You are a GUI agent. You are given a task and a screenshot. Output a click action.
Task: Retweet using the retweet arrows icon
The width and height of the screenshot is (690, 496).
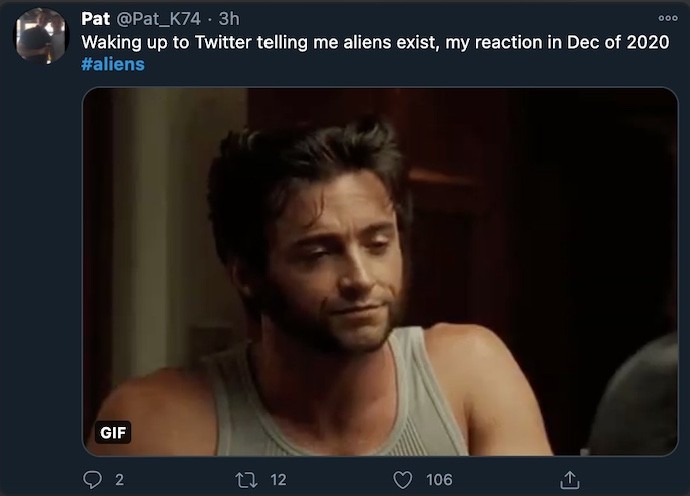coord(245,480)
